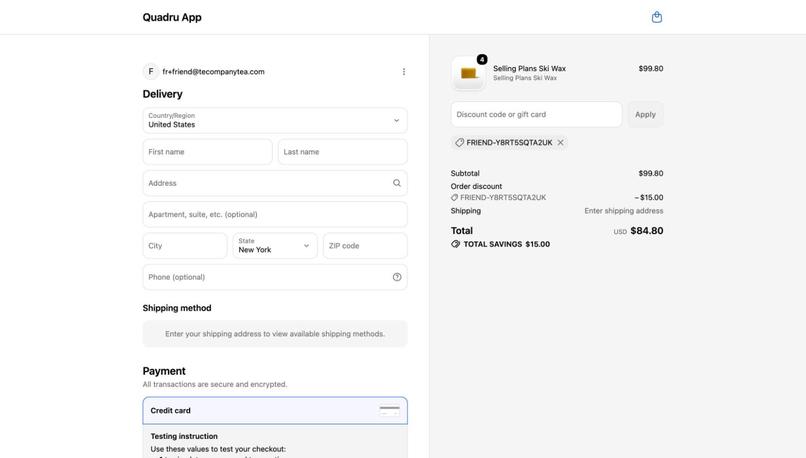Image resolution: width=806 pixels, height=458 pixels.
Task: Click the Subtotal $99.80 value
Action: point(651,173)
